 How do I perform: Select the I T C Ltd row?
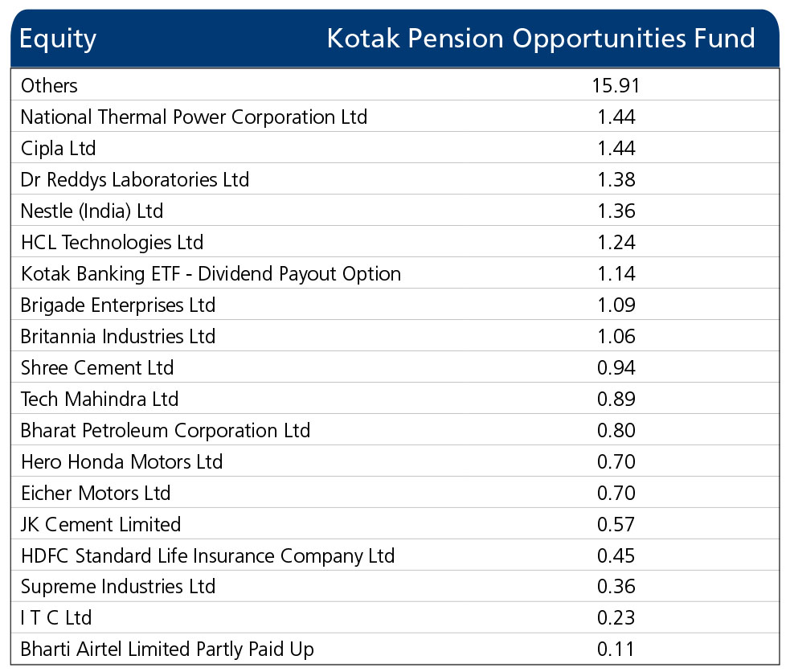(x=395, y=617)
